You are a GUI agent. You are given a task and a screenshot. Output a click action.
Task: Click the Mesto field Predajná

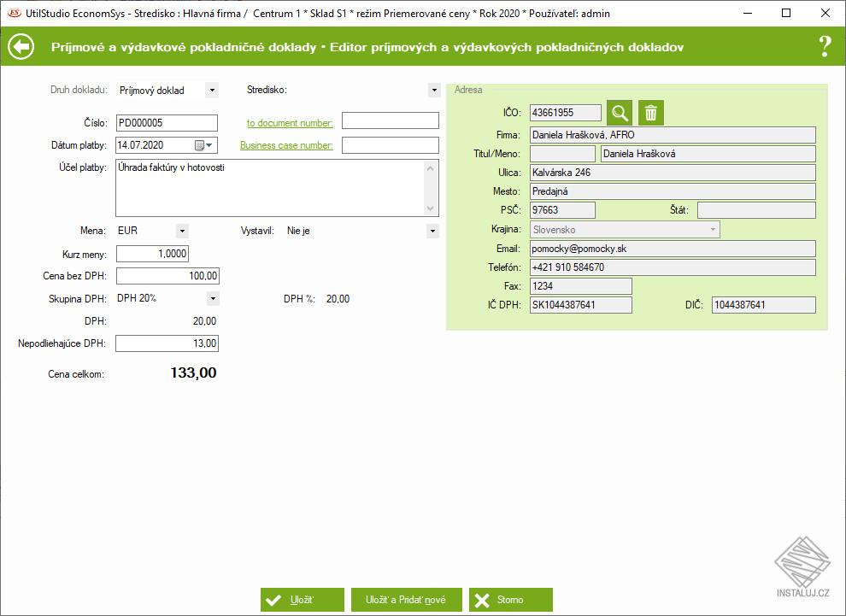pyautogui.click(x=673, y=191)
